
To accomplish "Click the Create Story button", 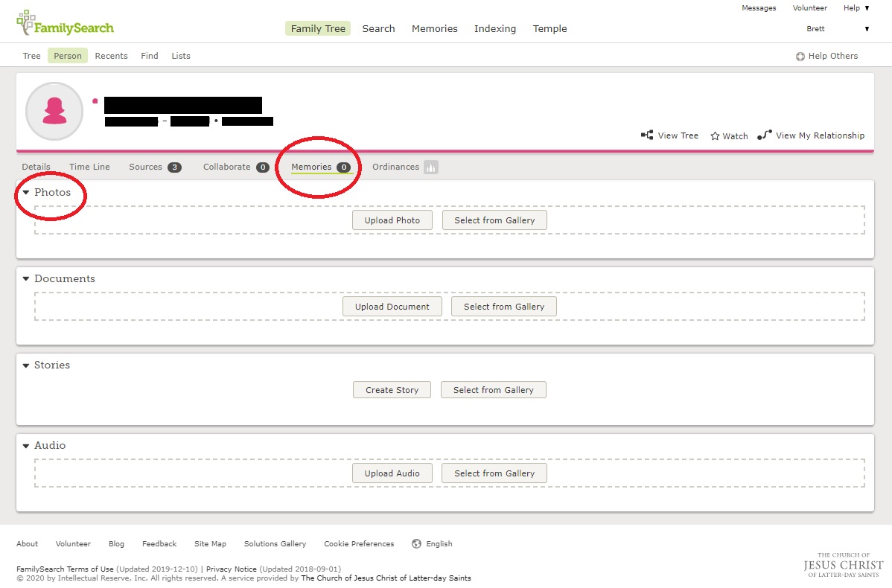I will click(x=392, y=390).
